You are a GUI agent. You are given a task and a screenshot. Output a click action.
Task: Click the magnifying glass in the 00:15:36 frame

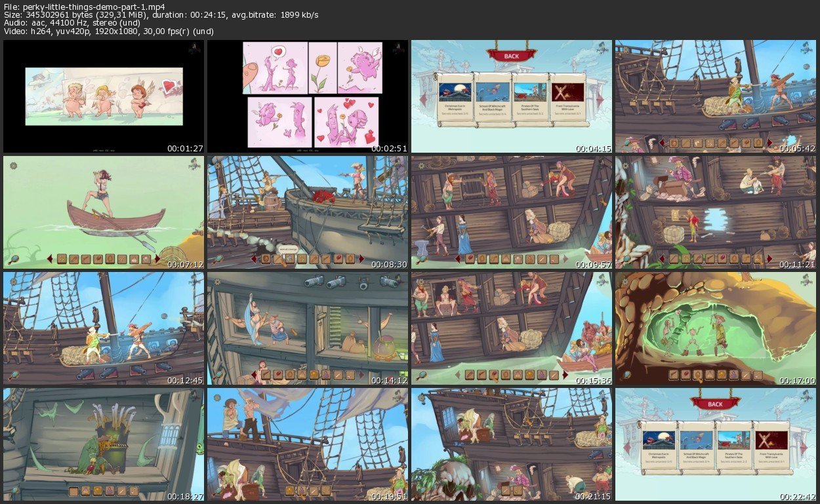tap(422, 375)
